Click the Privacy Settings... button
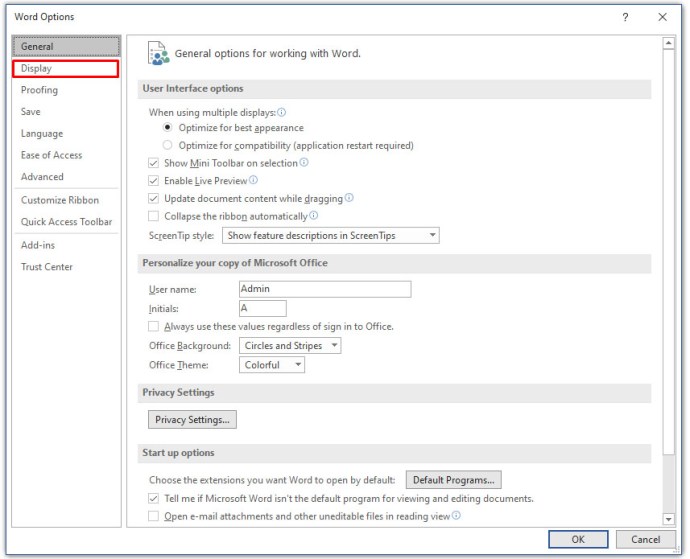Screen dimensions: 690x559 (x=192, y=420)
